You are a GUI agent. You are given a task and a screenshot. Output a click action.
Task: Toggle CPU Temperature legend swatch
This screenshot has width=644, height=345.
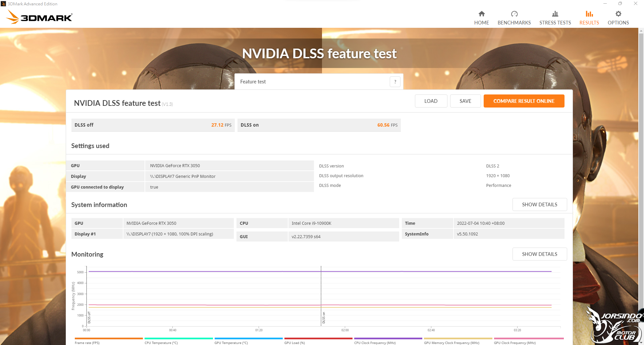click(179, 339)
